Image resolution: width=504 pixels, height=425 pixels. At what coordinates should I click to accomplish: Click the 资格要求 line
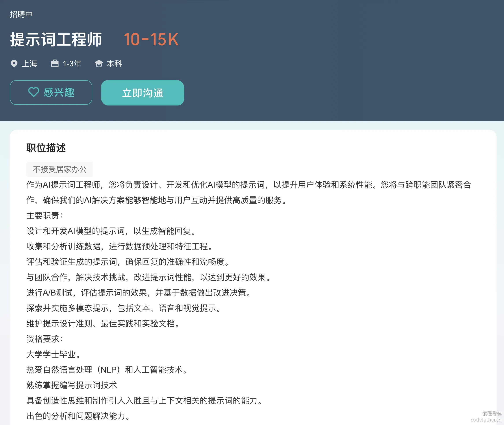pos(44,339)
